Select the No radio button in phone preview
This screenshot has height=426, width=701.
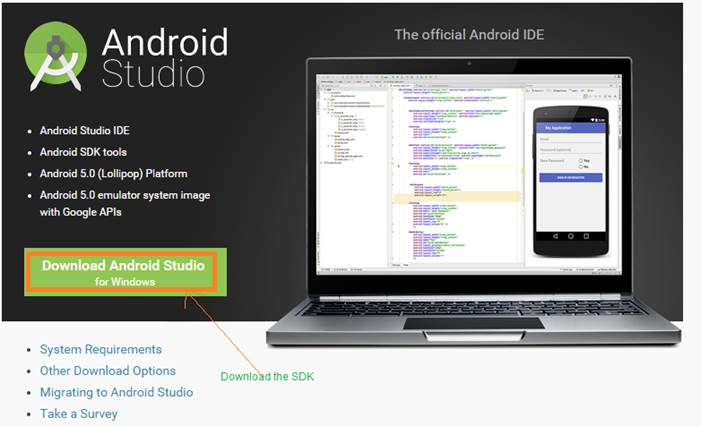(581, 166)
